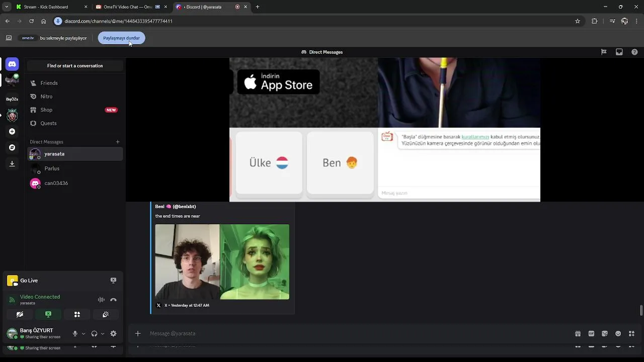This screenshot has width=644, height=362.
Task: Click Video Connected status text
Action: 40,297
